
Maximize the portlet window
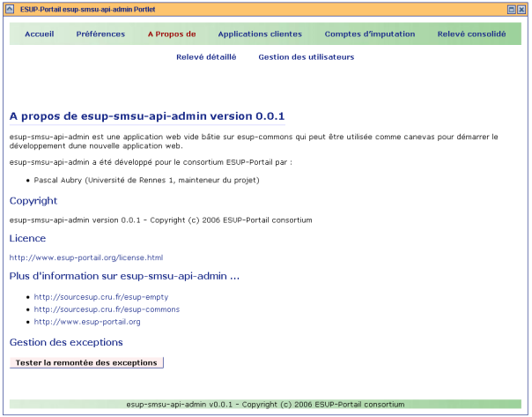(512, 10)
